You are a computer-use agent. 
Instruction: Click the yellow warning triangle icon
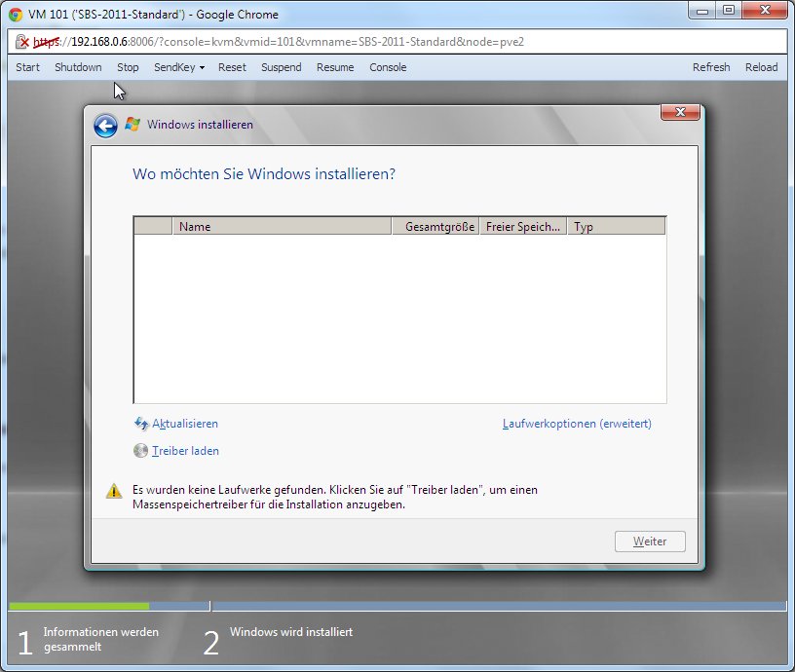pyautogui.click(x=114, y=491)
